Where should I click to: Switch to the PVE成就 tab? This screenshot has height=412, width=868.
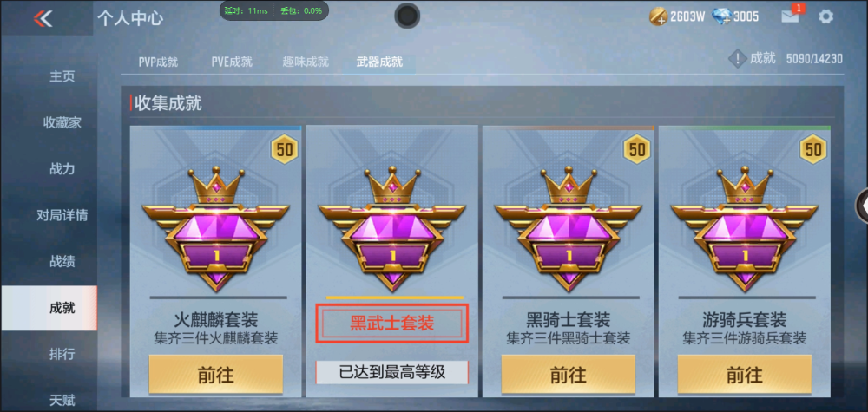click(232, 62)
